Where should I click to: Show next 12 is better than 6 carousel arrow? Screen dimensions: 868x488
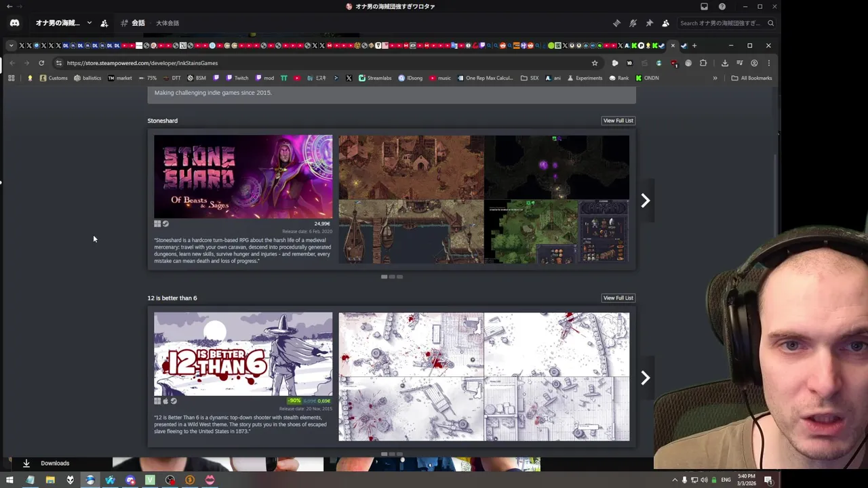[645, 378]
